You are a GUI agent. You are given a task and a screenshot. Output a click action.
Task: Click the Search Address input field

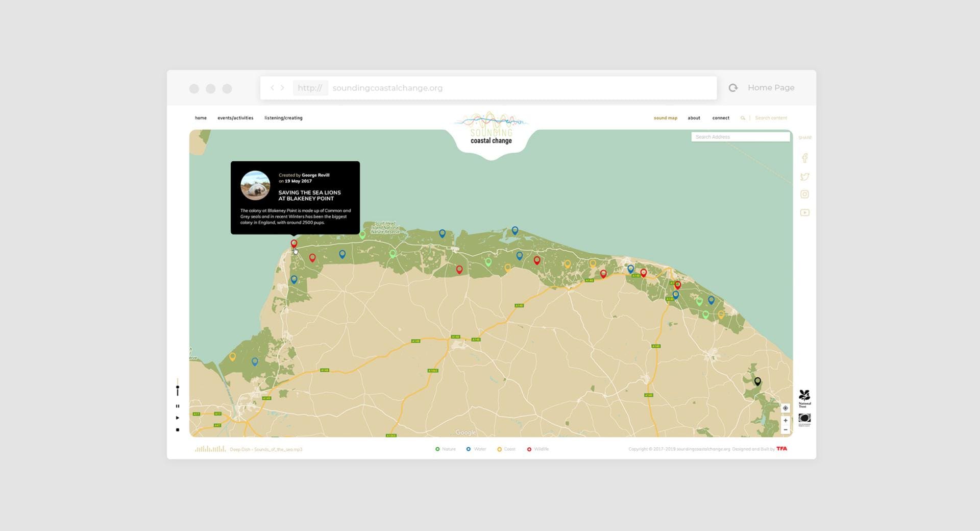(x=740, y=137)
